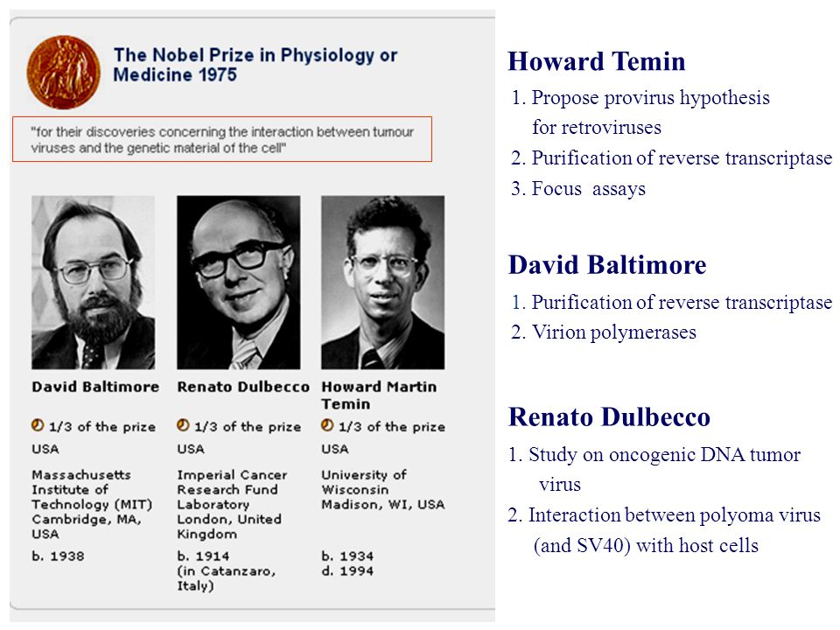Select the Renato Dulbecco heading on the right
840x630 pixels.
click(609, 417)
